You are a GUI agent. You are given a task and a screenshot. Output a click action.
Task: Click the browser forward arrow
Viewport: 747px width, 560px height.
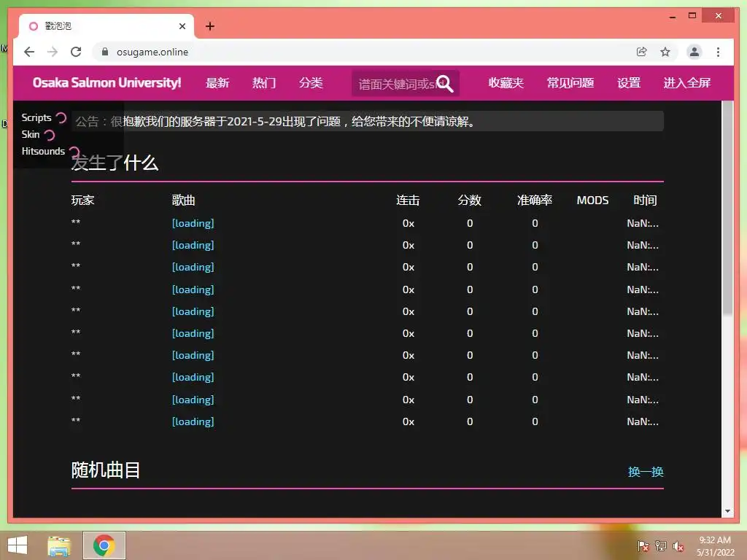(53, 52)
